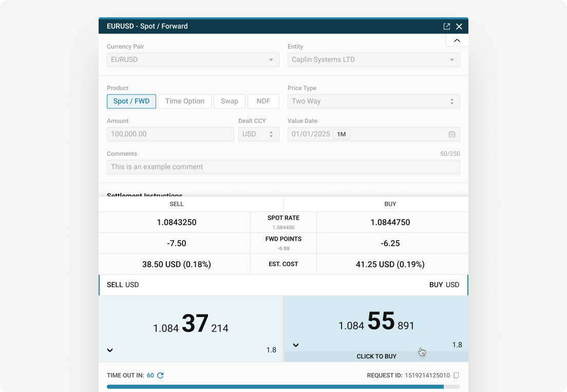Click the request ID number 1519214125010
567x392 pixels.
tap(427, 376)
